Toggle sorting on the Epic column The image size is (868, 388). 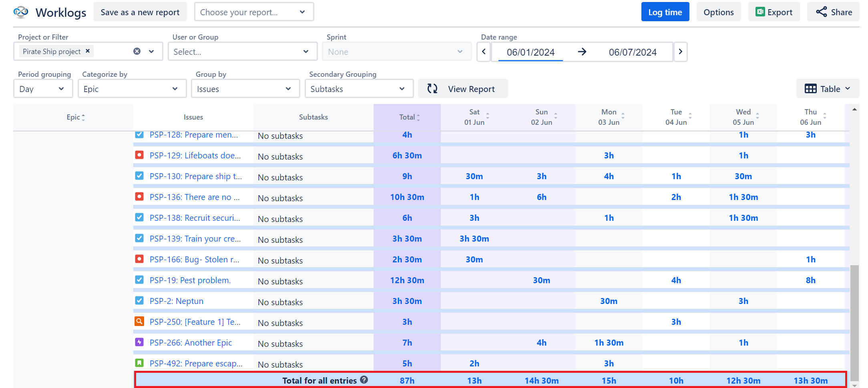[x=83, y=117]
